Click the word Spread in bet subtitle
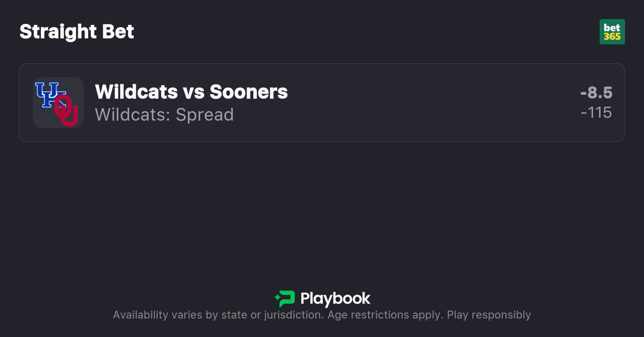Viewport: 644px width, 337px height. 205,115
